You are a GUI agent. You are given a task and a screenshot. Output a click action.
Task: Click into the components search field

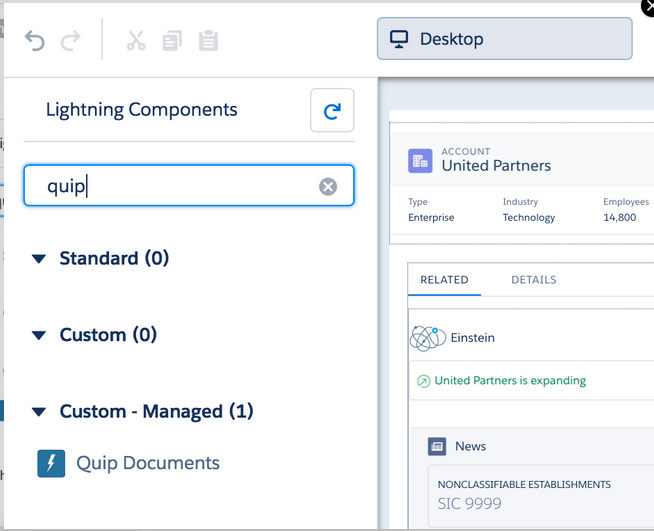tap(189, 186)
